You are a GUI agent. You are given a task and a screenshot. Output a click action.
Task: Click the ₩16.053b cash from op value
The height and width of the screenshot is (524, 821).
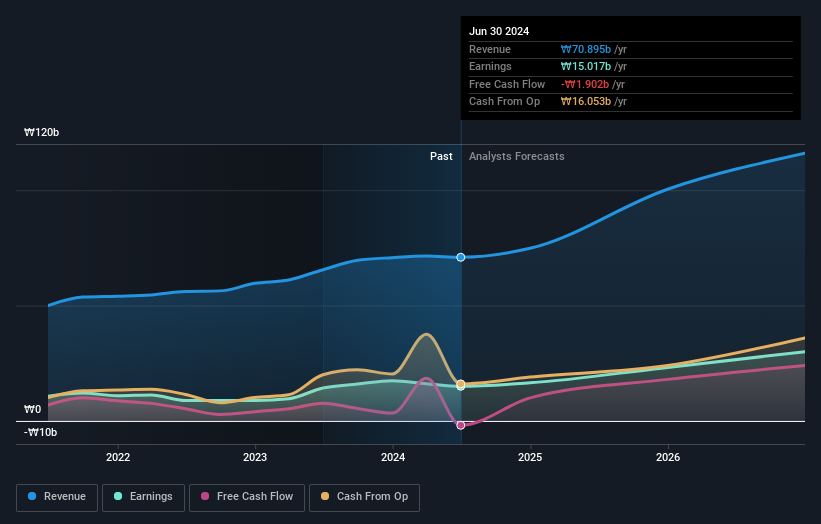tap(586, 102)
